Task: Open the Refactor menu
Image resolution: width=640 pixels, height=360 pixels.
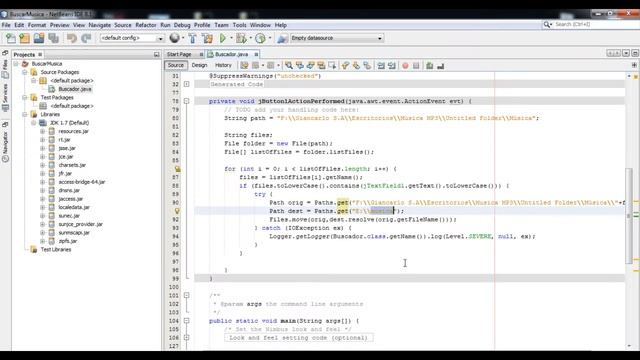Action: (146, 25)
